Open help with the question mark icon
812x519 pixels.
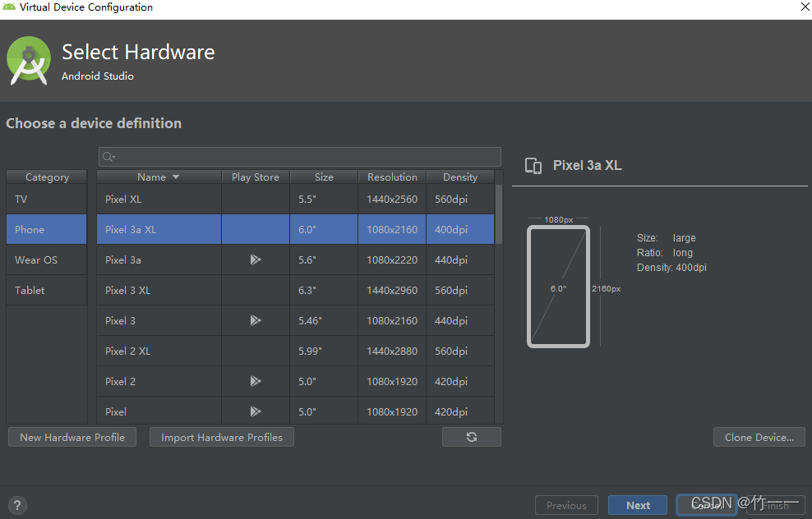click(x=17, y=506)
